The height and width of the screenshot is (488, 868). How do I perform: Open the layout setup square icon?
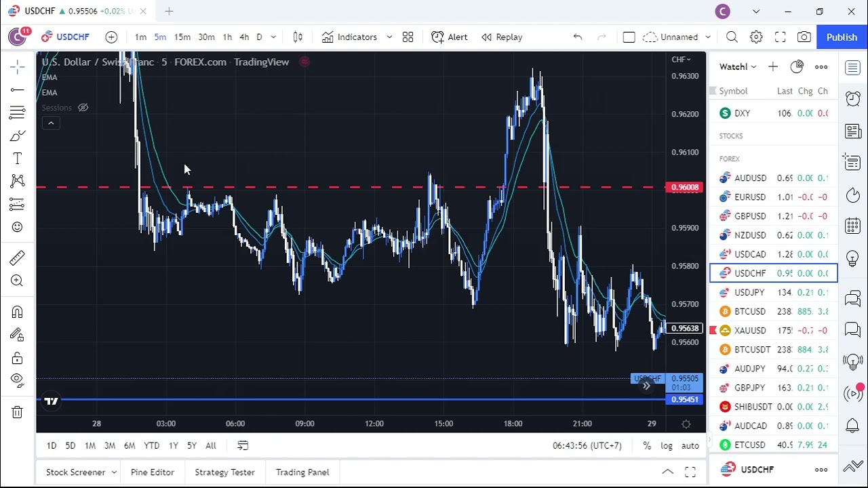coord(629,37)
